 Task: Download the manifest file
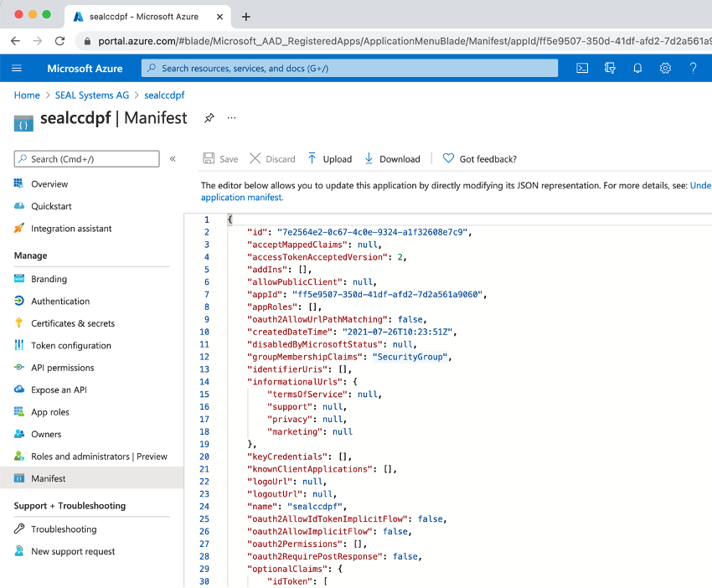[x=391, y=158]
